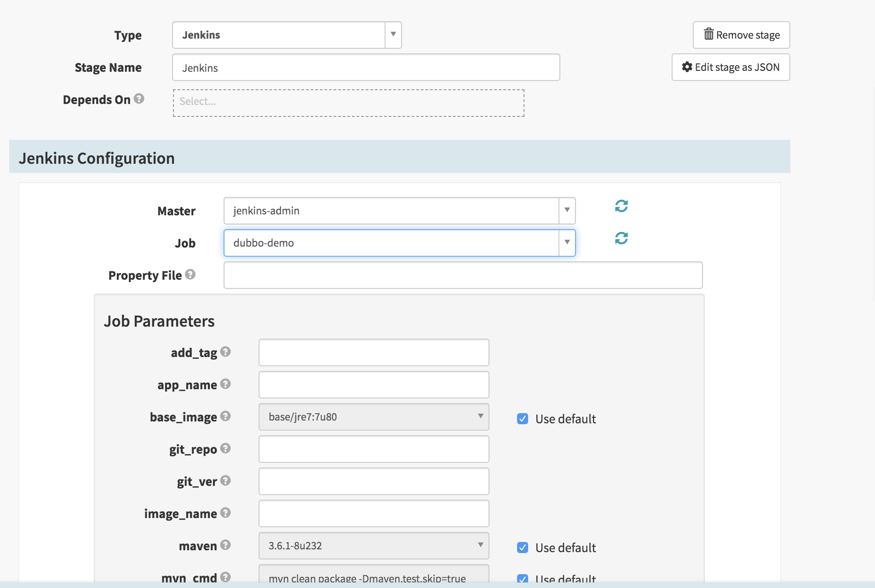This screenshot has width=875, height=588.
Task: Open help icon next to Depends On
Action: click(x=139, y=98)
